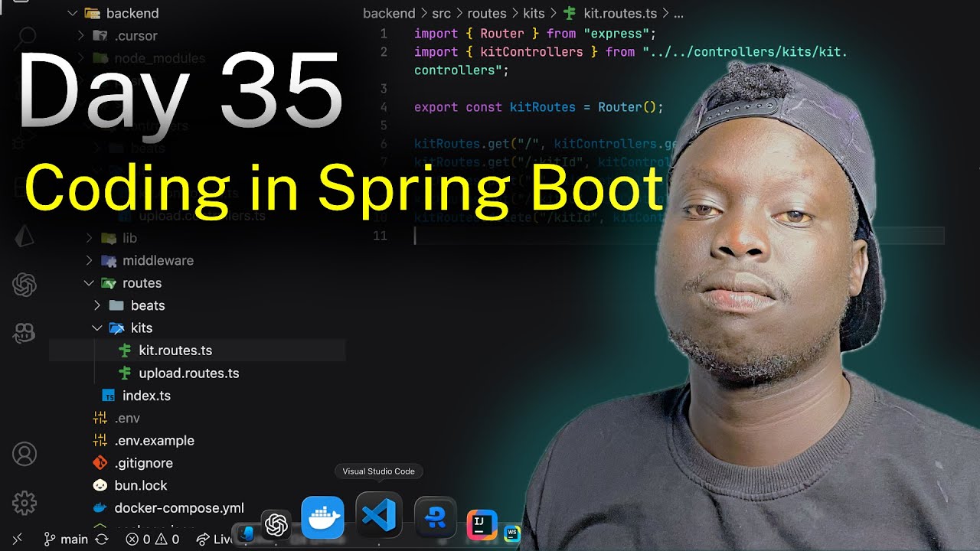This screenshot has height=551, width=980.
Task: Collapse the backend folder chevron
Action: 73,13
